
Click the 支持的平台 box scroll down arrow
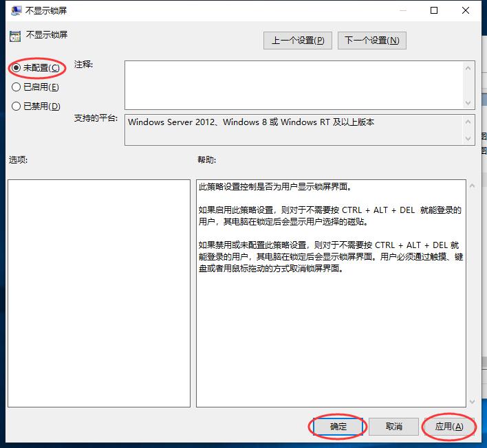click(x=468, y=138)
